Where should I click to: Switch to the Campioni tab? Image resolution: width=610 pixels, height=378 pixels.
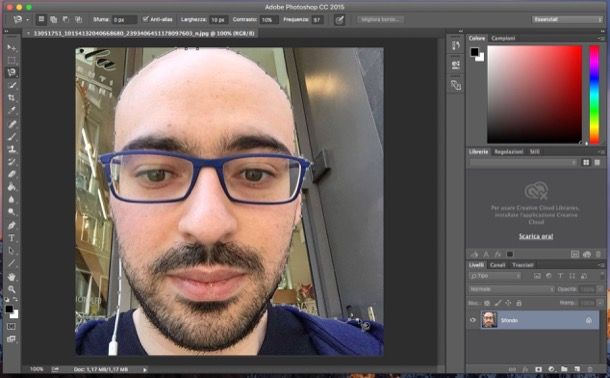503,38
